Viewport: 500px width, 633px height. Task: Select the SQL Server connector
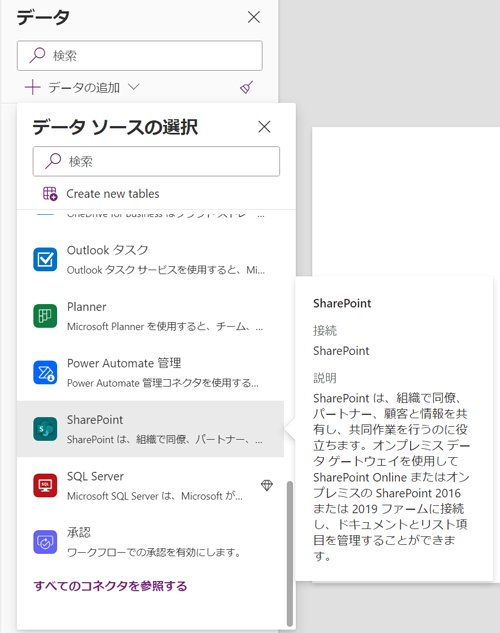click(150, 486)
